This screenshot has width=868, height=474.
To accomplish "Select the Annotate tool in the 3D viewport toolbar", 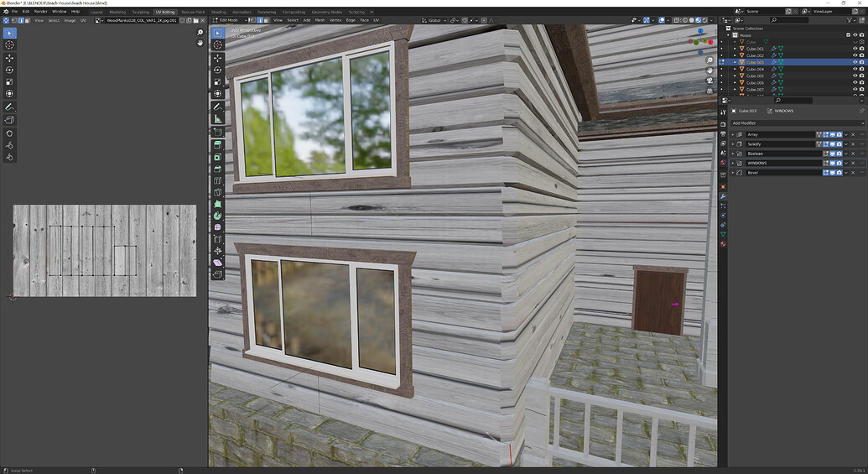I will coord(217,107).
